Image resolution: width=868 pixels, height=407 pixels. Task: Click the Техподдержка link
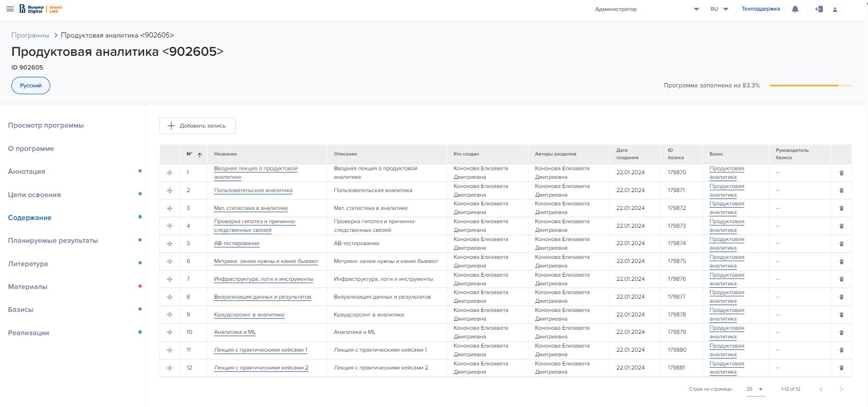(x=761, y=9)
